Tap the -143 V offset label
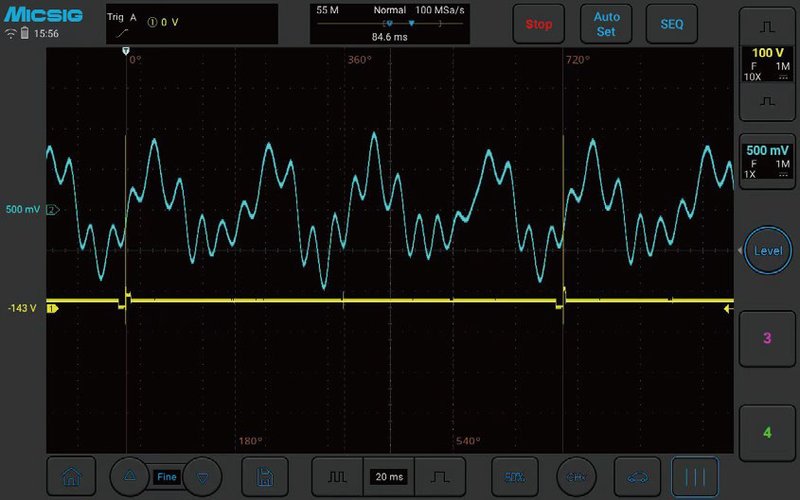This screenshot has width=800, height=500. [22, 308]
